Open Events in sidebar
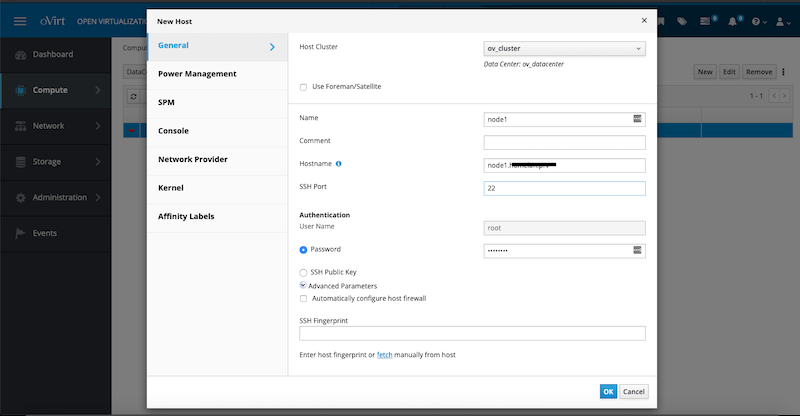Screen dimensions: 800x416 coord(55,233)
